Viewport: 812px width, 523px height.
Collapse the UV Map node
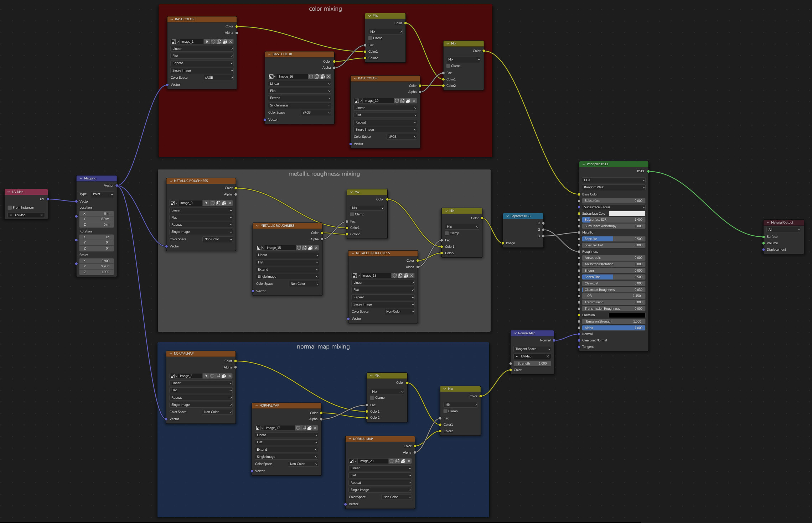[9, 192]
